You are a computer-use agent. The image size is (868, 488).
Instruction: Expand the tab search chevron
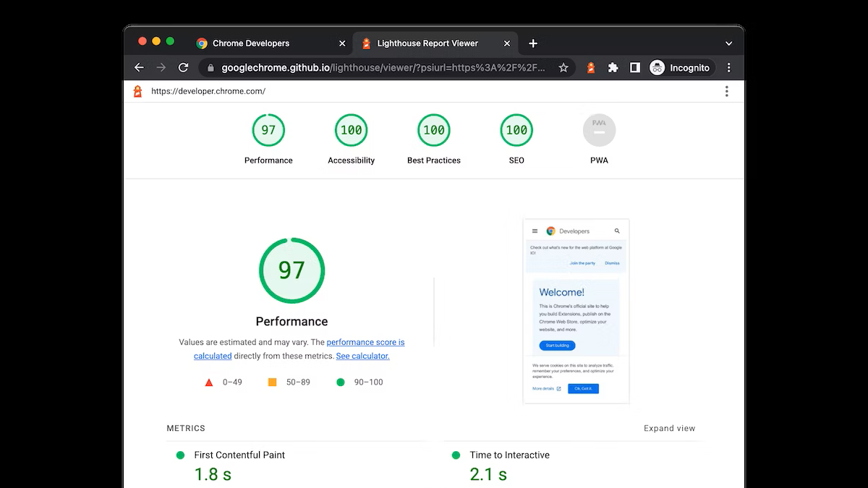(x=728, y=43)
